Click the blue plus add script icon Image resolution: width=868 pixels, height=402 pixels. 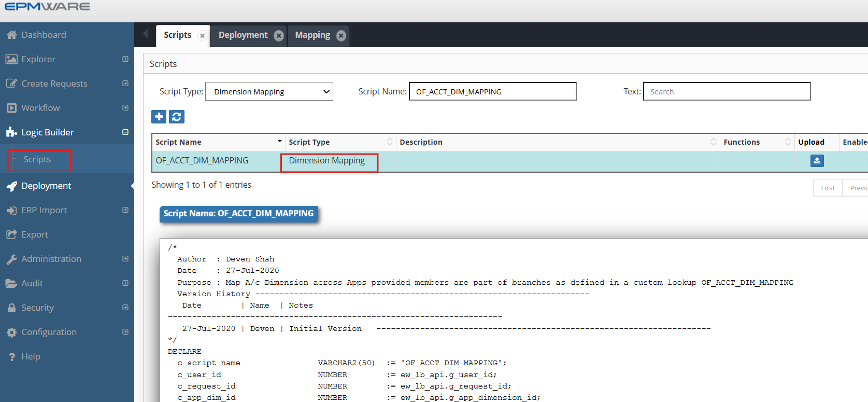coord(159,117)
